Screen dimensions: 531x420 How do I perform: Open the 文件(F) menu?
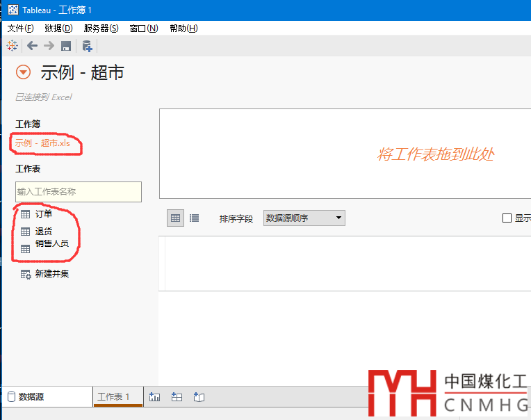[x=20, y=29]
